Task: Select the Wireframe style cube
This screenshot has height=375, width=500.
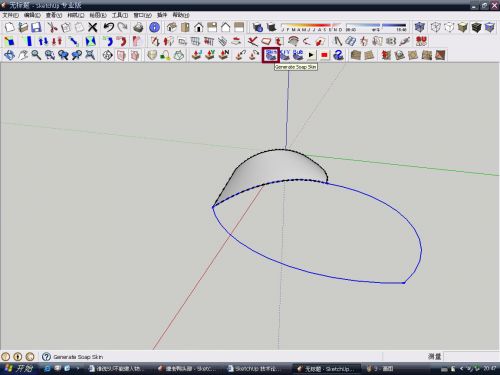Action: click(436, 27)
